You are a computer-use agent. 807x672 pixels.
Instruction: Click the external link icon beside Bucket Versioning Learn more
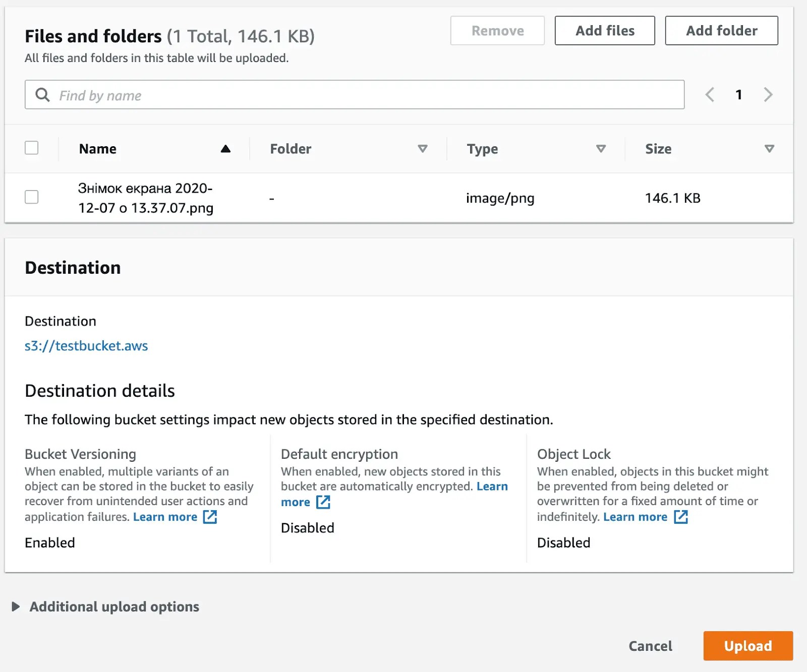pos(210,517)
